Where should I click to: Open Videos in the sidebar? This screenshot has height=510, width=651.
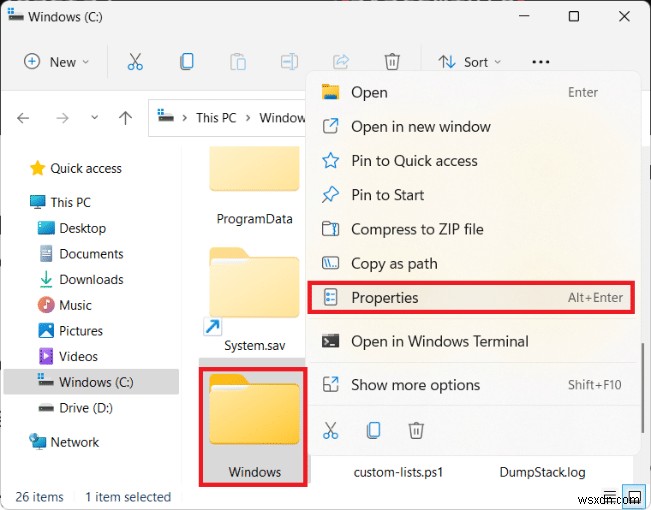[x=68, y=356]
